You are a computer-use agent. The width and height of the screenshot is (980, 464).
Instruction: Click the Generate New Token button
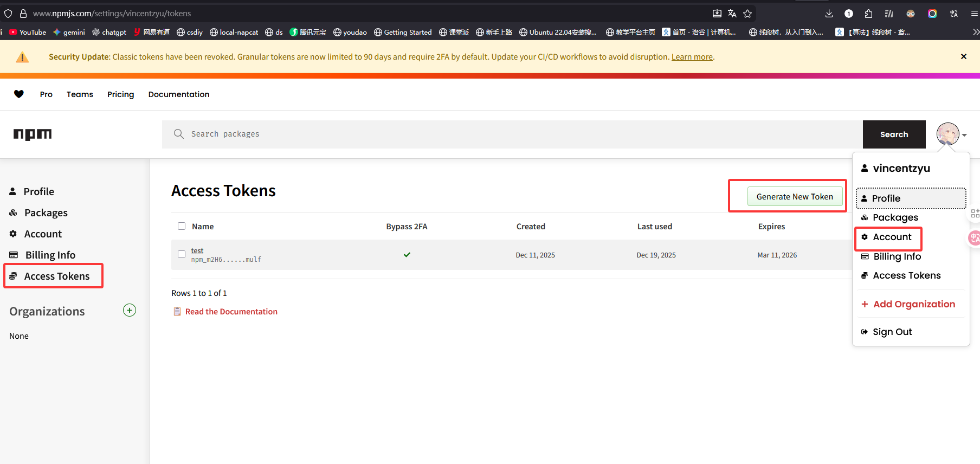(794, 197)
